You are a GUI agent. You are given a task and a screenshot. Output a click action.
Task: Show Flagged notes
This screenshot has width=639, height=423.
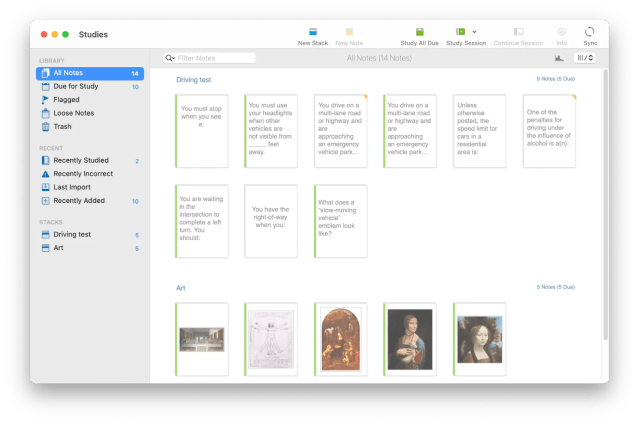tap(90, 100)
